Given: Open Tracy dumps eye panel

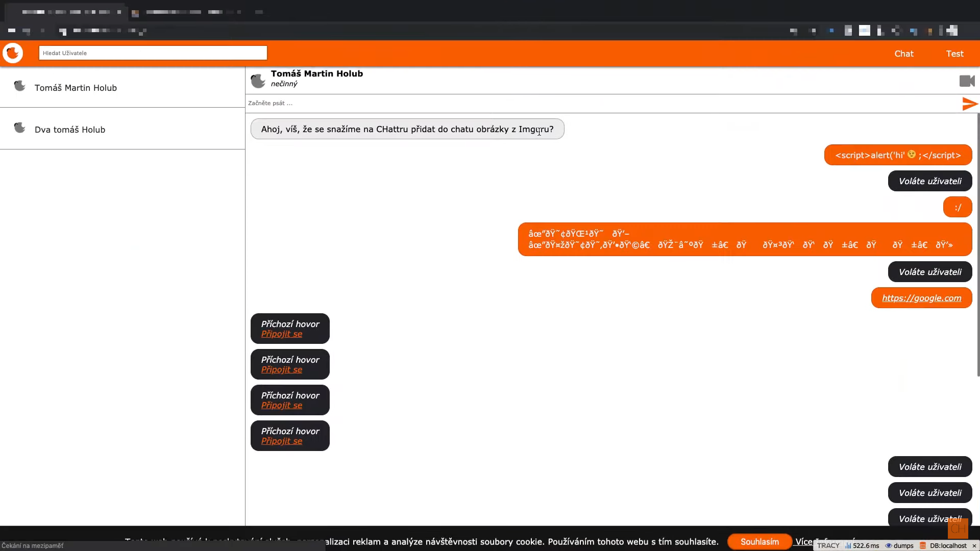Looking at the screenshot, I should [x=899, y=545].
